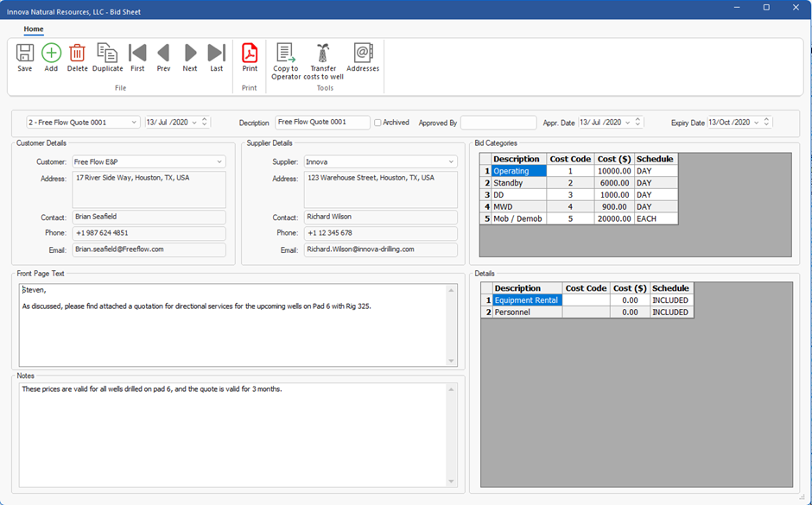
Task: Open the bid quote selector dropdown
Action: [134, 123]
